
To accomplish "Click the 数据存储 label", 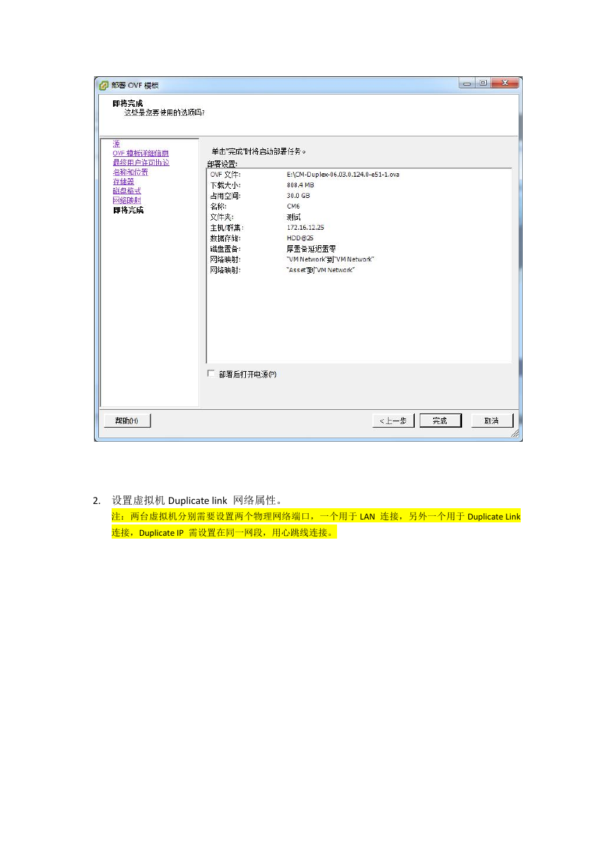I will click(x=225, y=238).
